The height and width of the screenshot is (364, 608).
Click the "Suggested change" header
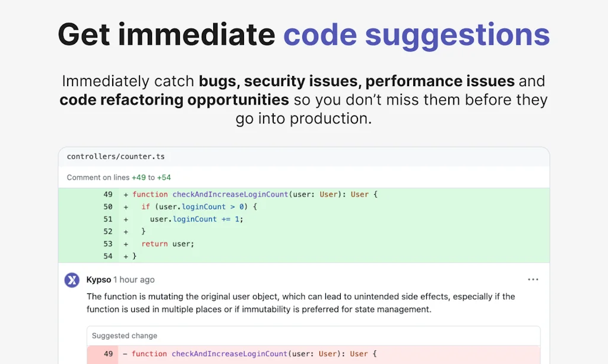(125, 335)
